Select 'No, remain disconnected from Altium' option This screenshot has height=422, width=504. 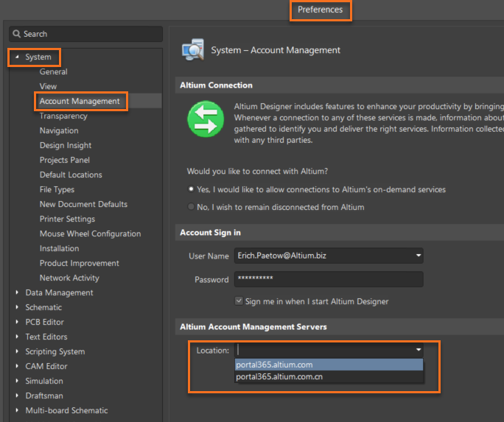192,207
